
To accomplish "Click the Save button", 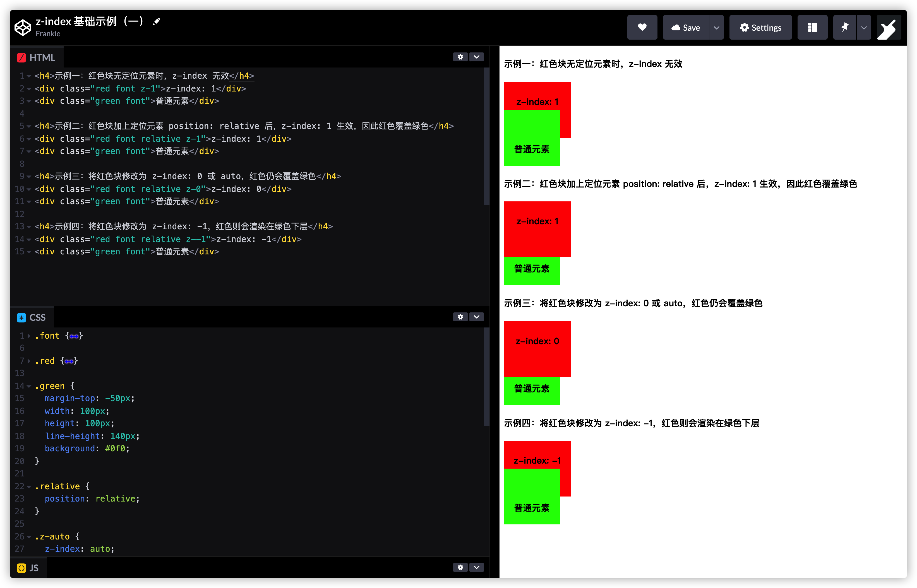I will point(686,28).
